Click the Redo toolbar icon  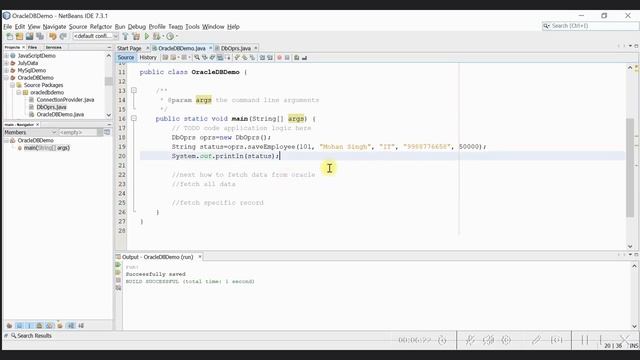(63, 36)
